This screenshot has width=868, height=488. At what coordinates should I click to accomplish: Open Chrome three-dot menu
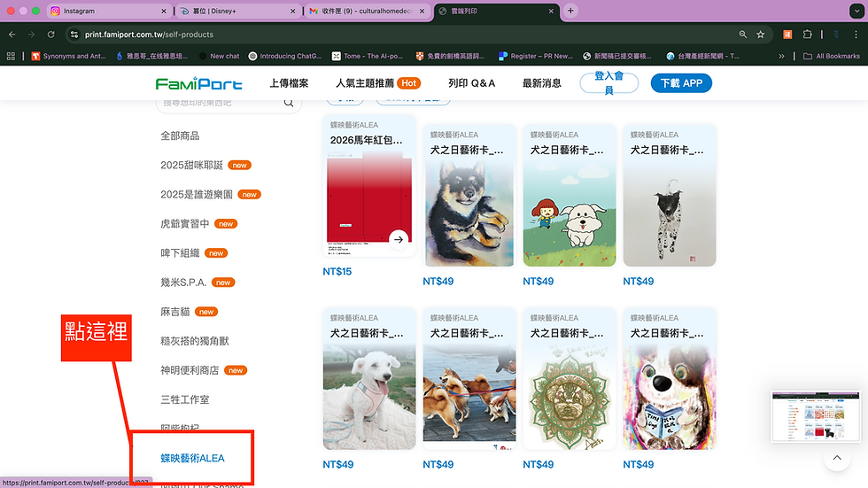point(856,35)
